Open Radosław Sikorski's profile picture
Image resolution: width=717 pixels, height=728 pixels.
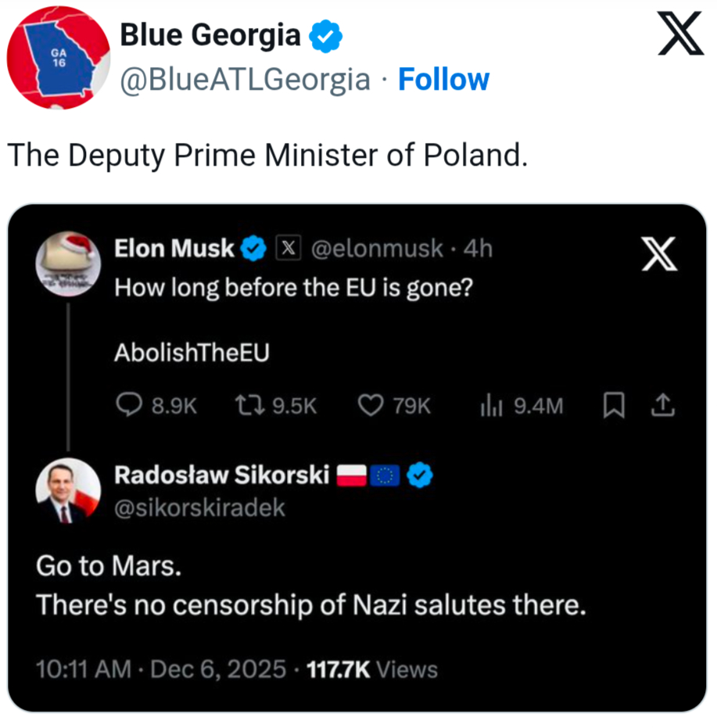point(69,491)
